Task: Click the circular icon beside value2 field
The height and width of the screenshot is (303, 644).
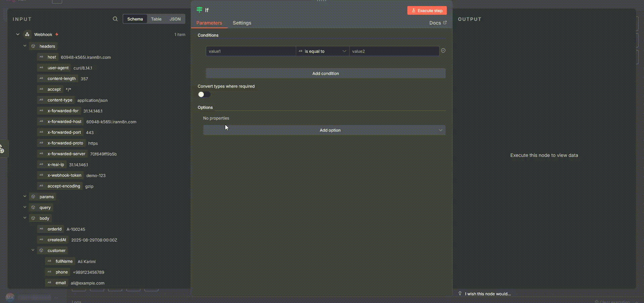Action: click(443, 51)
